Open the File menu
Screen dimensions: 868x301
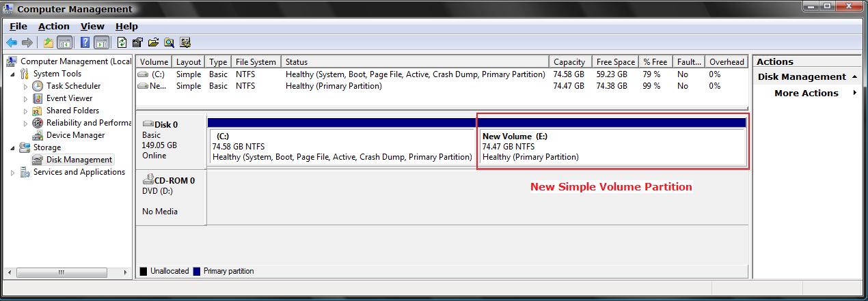coord(18,26)
